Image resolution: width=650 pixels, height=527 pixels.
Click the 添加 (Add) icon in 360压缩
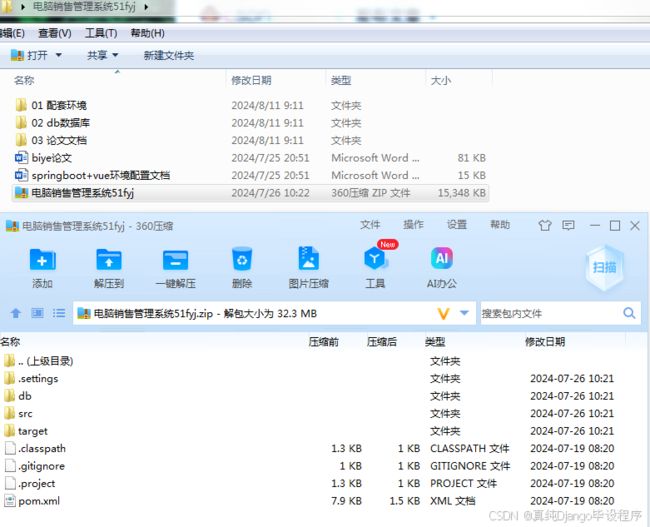[43, 260]
